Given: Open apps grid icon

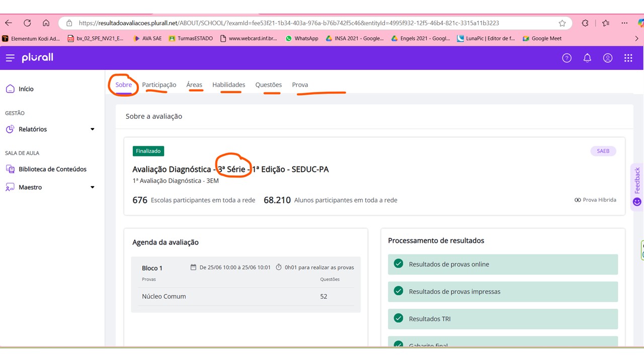Looking at the screenshot, I should click(x=628, y=58).
